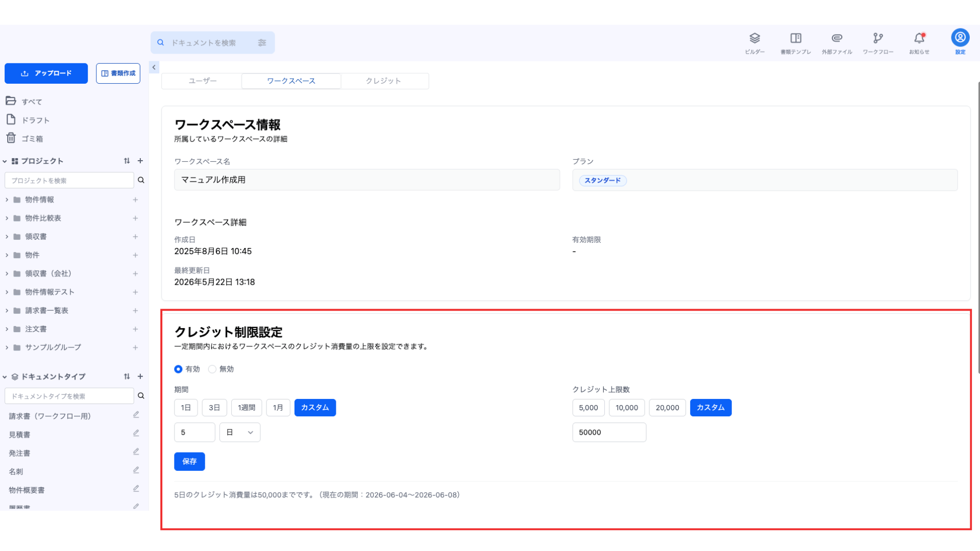Choose the 1月 period option
The width and height of the screenshot is (980, 551).
[x=278, y=408]
